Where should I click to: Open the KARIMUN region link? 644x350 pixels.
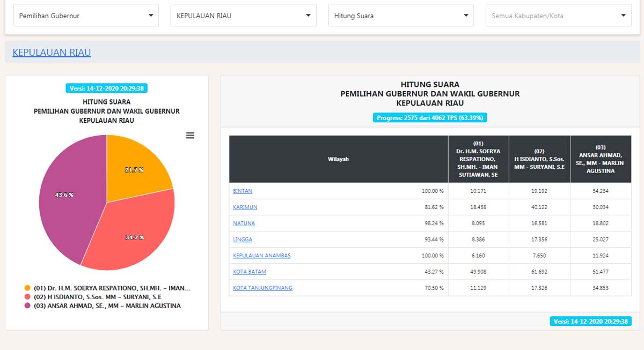pos(245,207)
